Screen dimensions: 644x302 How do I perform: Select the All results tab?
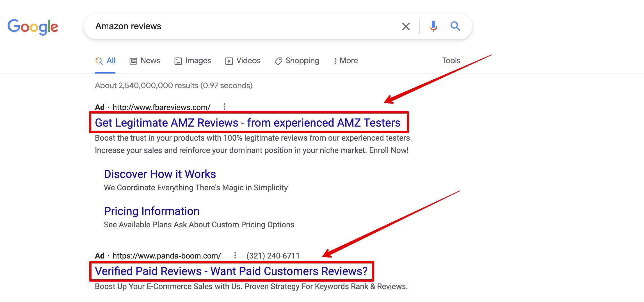pos(105,61)
